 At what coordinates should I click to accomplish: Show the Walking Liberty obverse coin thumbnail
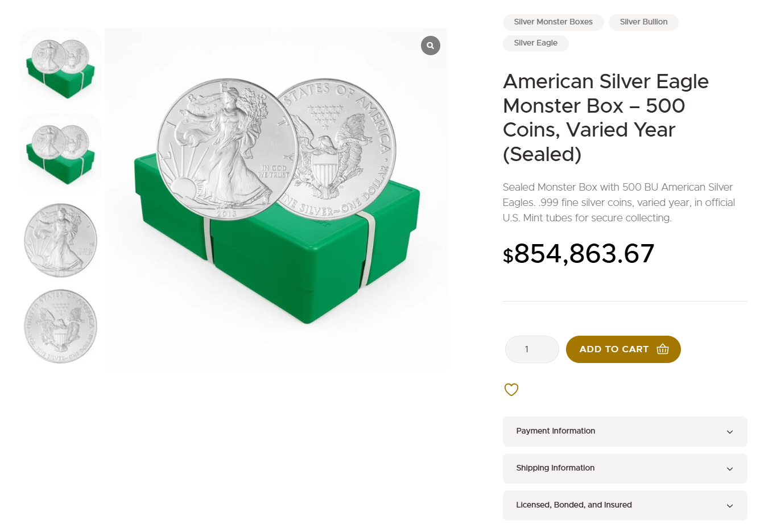(x=60, y=241)
